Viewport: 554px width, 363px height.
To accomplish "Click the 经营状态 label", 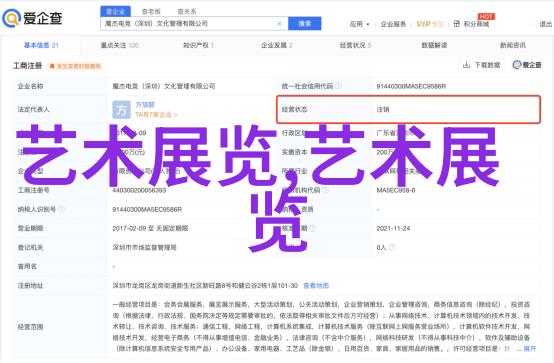I will coord(294,110).
